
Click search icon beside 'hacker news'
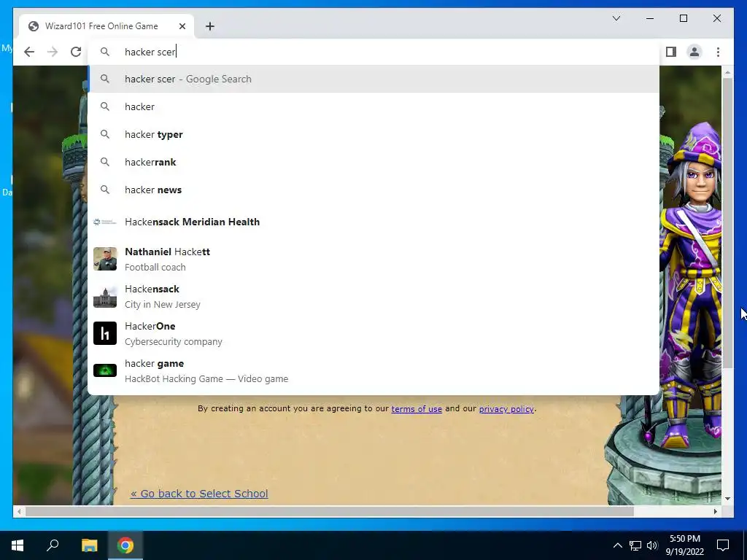point(105,190)
